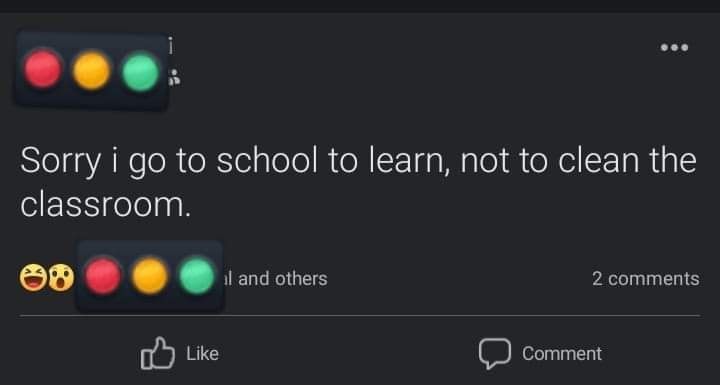The height and width of the screenshot is (385, 720).
Task: Open the three-dot post options menu
Action: pyautogui.click(x=674, y=47)
